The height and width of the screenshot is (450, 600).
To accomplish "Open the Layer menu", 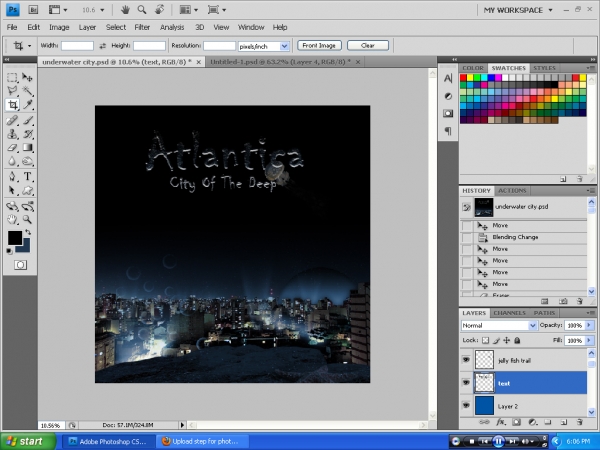I will click(x=87, y=27).
